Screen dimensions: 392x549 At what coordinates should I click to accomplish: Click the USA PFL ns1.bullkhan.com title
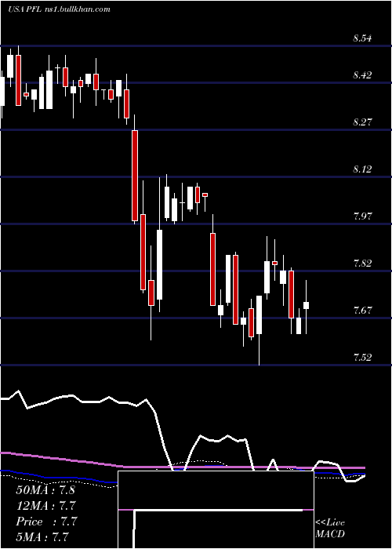(59, 9)
